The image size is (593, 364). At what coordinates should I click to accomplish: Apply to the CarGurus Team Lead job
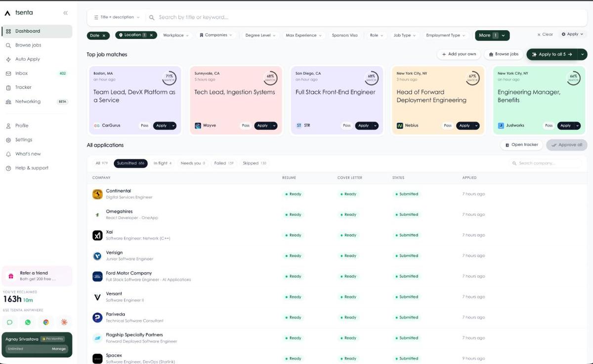coord(162,126)
